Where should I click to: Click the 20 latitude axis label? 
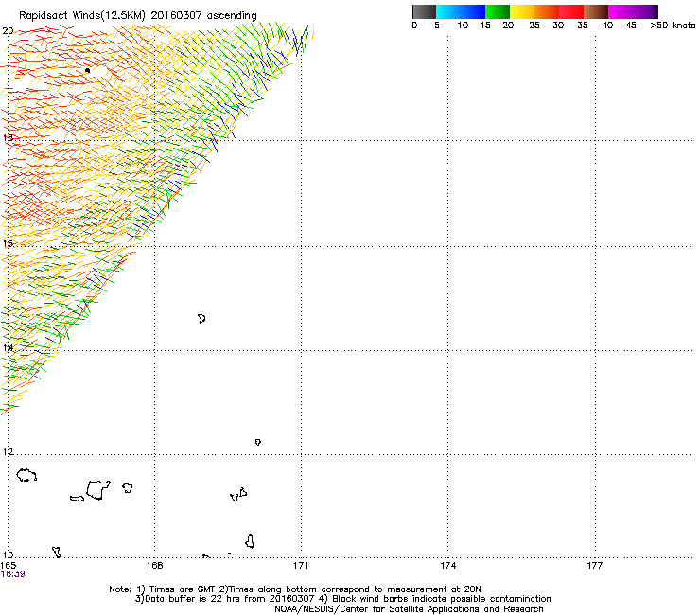click(x=8, y=31)
